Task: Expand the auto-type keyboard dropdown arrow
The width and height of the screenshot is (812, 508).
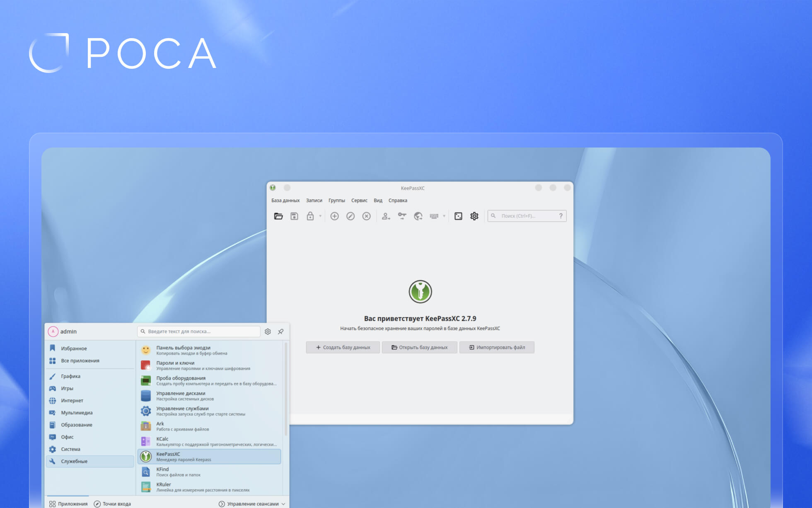Action: pyautogui.click(x=444, y=216)
